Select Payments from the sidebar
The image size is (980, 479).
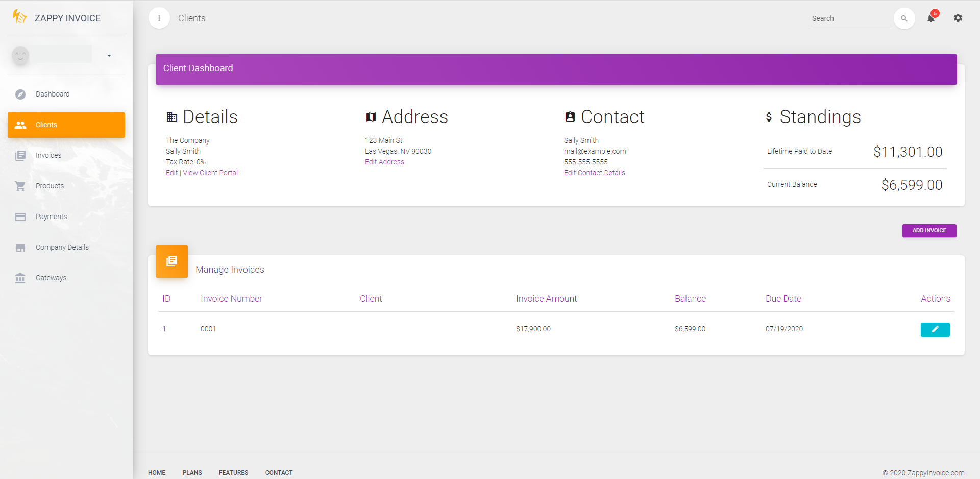(x=51, y=217)
